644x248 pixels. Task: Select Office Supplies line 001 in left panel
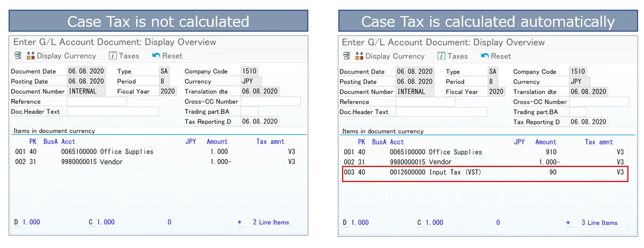pyautogui.click(x=107, y=152)
